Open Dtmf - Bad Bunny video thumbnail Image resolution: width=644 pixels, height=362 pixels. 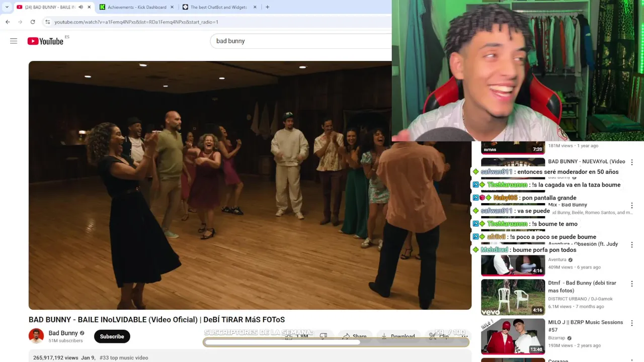coord(513,297)
